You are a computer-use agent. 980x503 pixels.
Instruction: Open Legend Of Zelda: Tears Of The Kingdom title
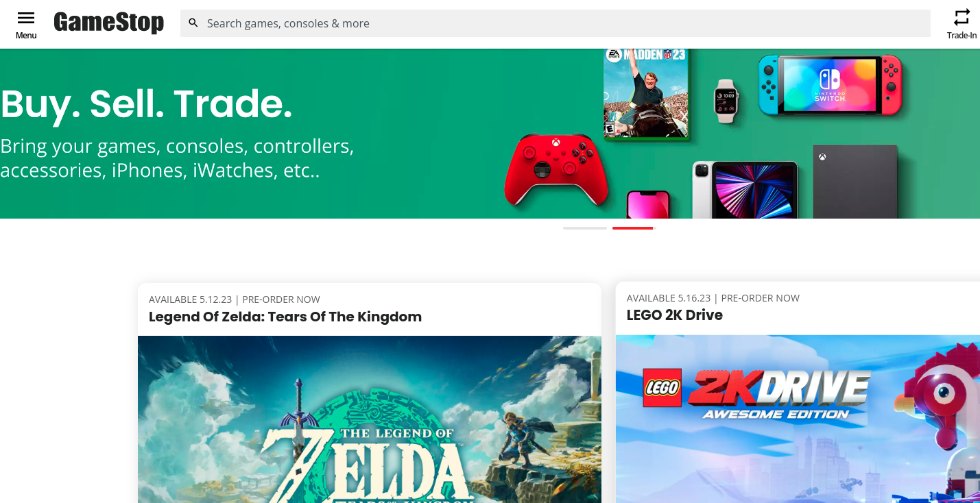pyautogui.click(x=285, y=317)
